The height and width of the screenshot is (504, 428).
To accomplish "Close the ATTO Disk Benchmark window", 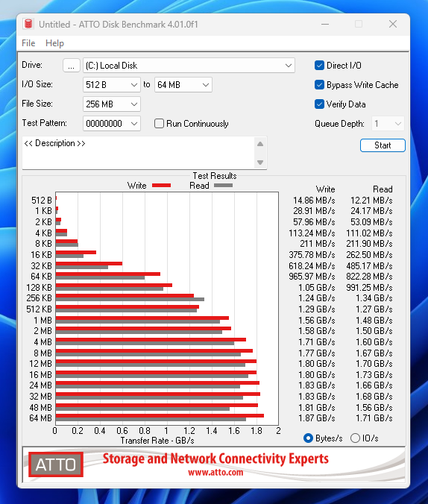I will pos(393,24).
